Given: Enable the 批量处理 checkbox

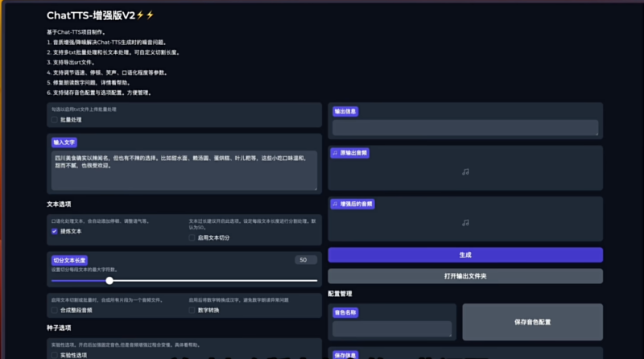Looking at the screenshot, I should coord(55,120).
